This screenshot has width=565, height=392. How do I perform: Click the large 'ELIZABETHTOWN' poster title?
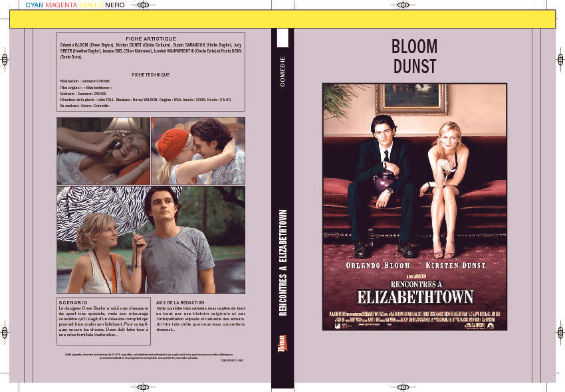415,297
